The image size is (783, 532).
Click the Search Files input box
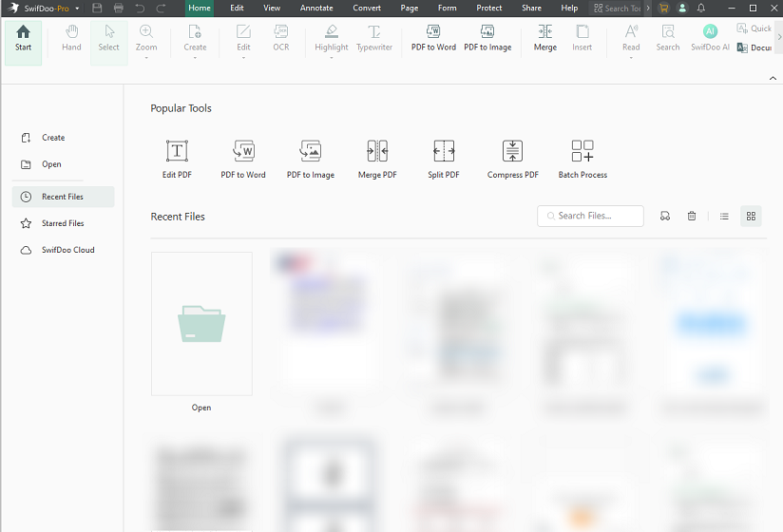[x=590, y=216]
